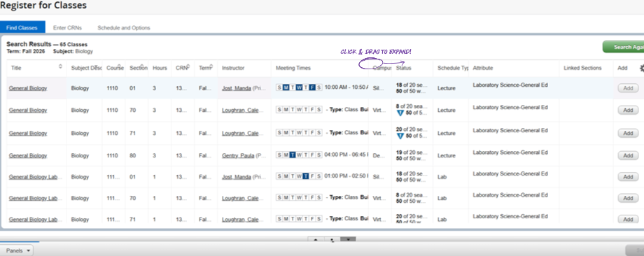Click 'Lab' schedule type in Lab section 01 row
Image resolution: width=644 pixels, height=256 pixels.
[x=442, y=177]
